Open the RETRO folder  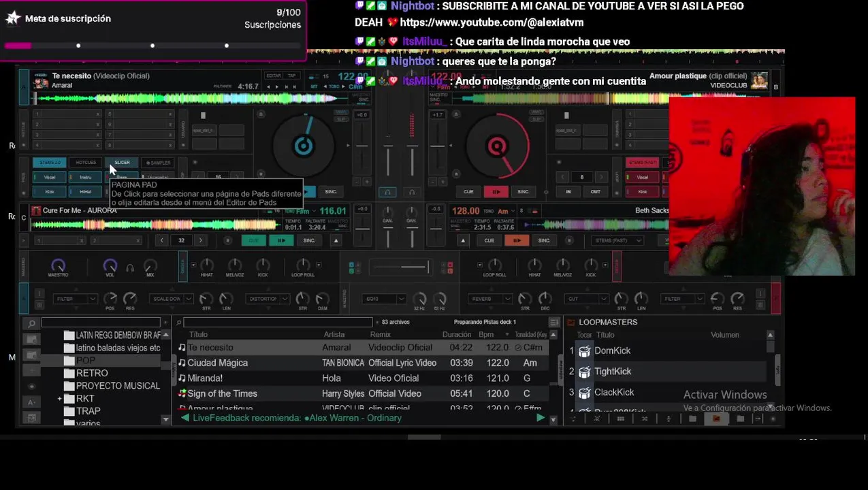point(92,373)
